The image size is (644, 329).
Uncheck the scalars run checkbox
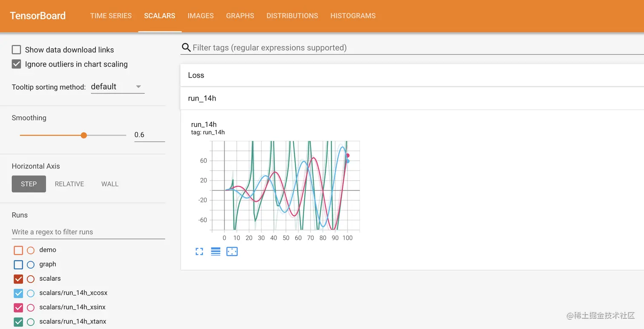tap(18, 279)
